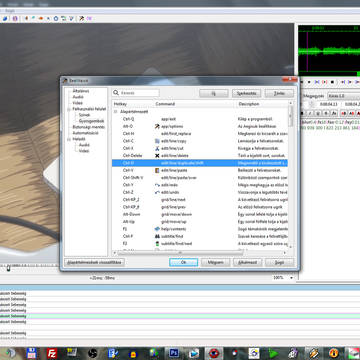This screenshot has height=360, width=360.
Task: Confirm the dialog with Ok
Action: click(x=183, y=262)
